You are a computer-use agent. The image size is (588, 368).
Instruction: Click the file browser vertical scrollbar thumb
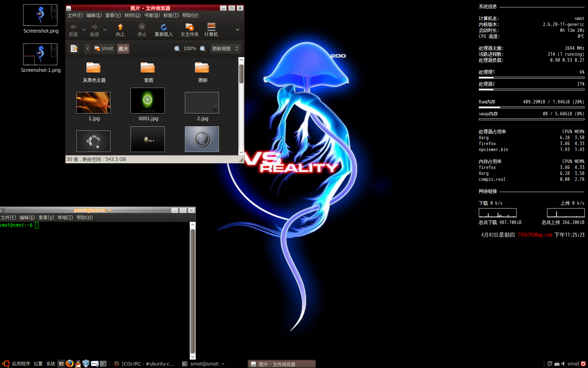[x=241, y=74]
